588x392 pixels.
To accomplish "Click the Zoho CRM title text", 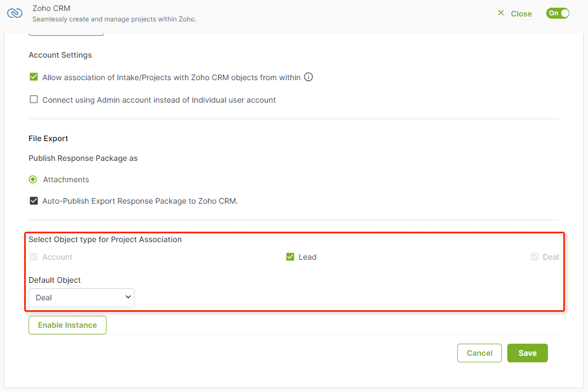I will pyautogui.click(x=52, y=8).
